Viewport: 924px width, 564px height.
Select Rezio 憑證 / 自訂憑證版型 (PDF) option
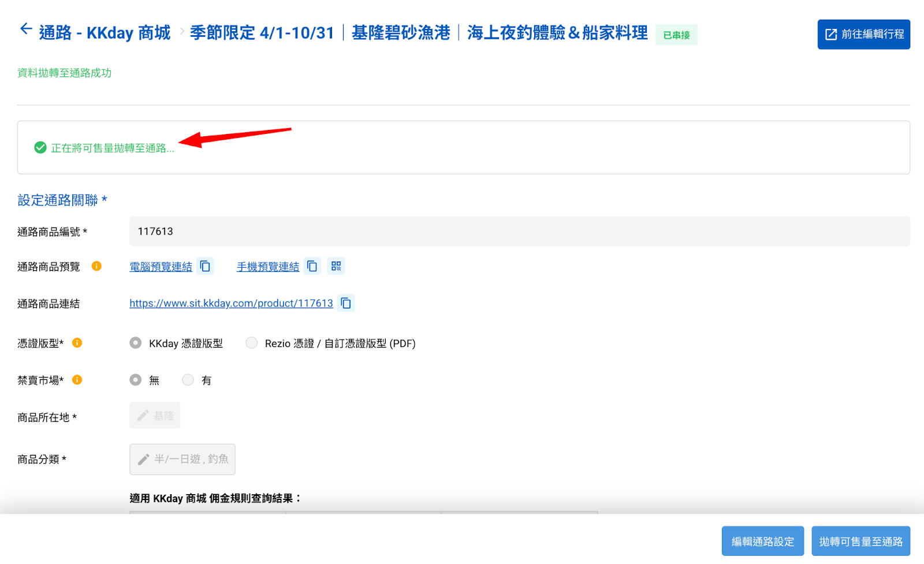[x=252, y=343]
